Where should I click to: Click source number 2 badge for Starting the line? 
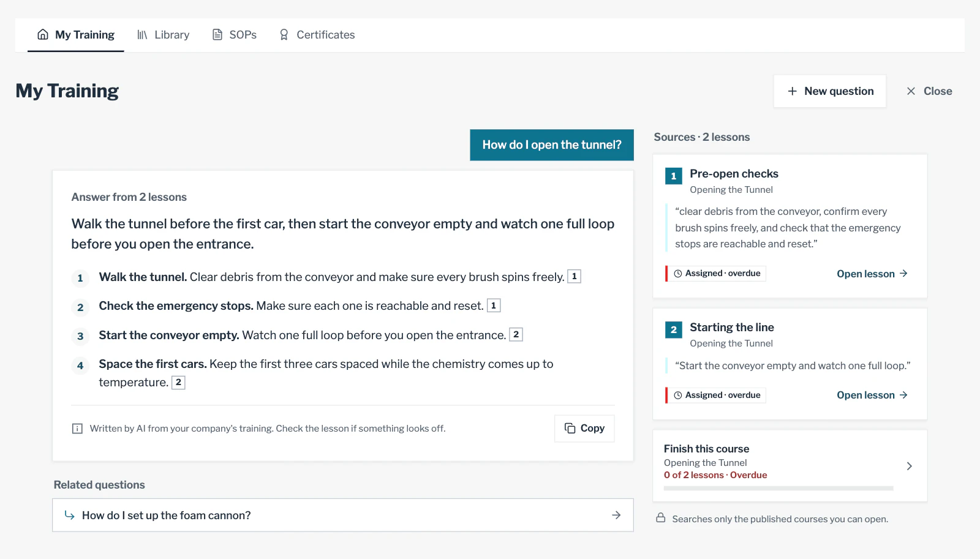(x=674, y=330)
